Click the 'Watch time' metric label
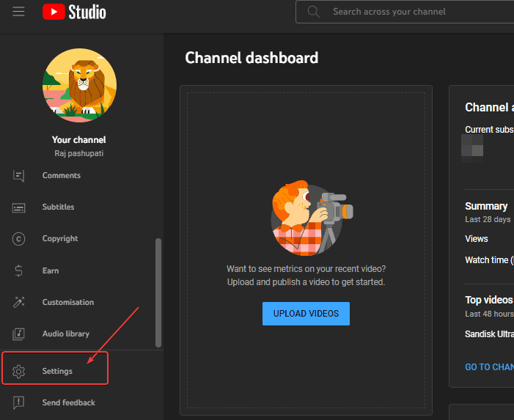Screen dimensions: 514x420 point(489,260)
